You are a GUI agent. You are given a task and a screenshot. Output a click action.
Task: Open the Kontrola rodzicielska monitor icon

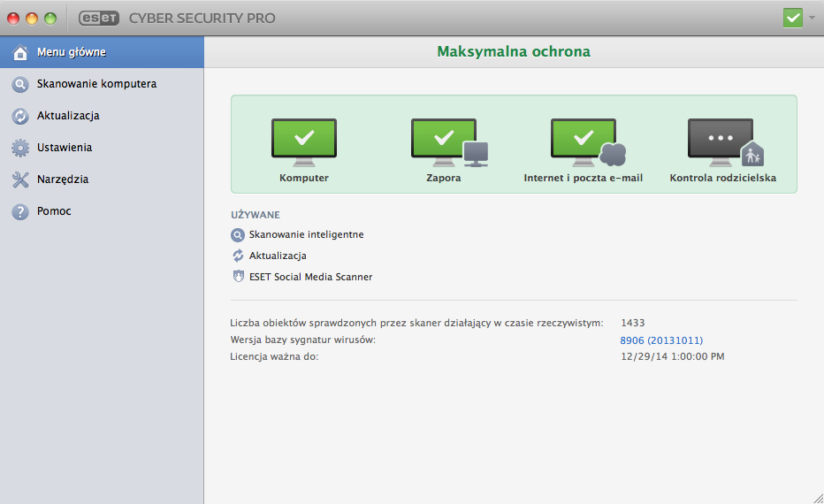tap(726, 142)
